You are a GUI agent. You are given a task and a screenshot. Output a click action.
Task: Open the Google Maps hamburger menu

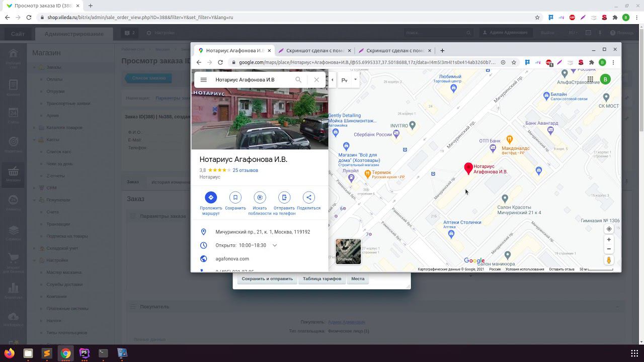pos(203,79)
